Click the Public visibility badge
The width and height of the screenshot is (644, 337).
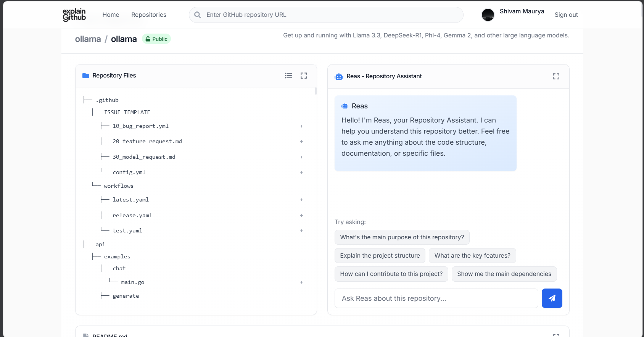coord(156,39)
